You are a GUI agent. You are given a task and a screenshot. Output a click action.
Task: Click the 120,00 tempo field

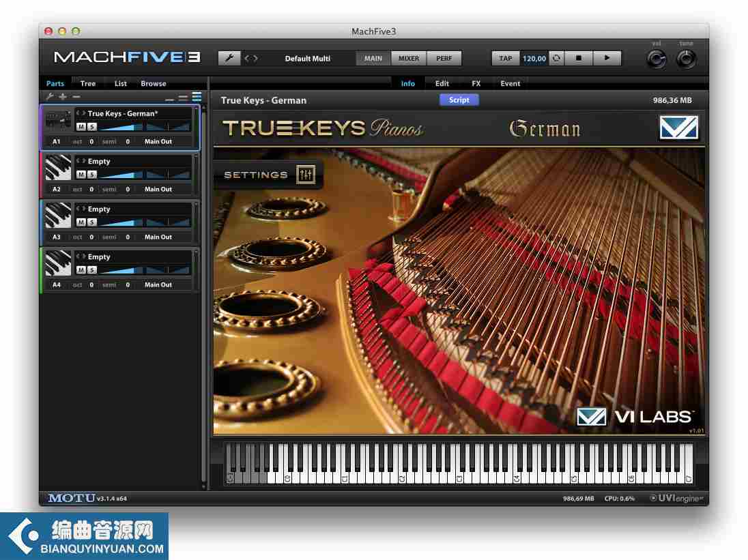534,58
